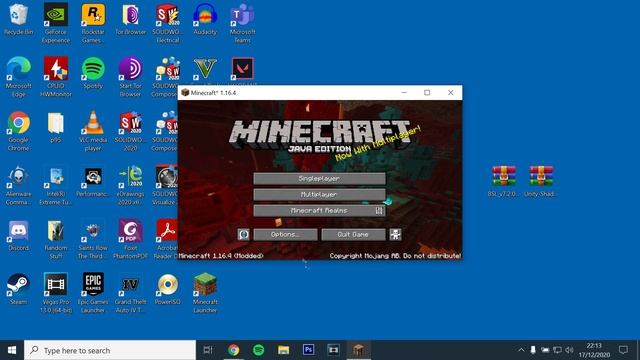Maximize the Minecraft 1.16.4 window
This screenshot has height=360, width=640.
click(x=427, y=93)
